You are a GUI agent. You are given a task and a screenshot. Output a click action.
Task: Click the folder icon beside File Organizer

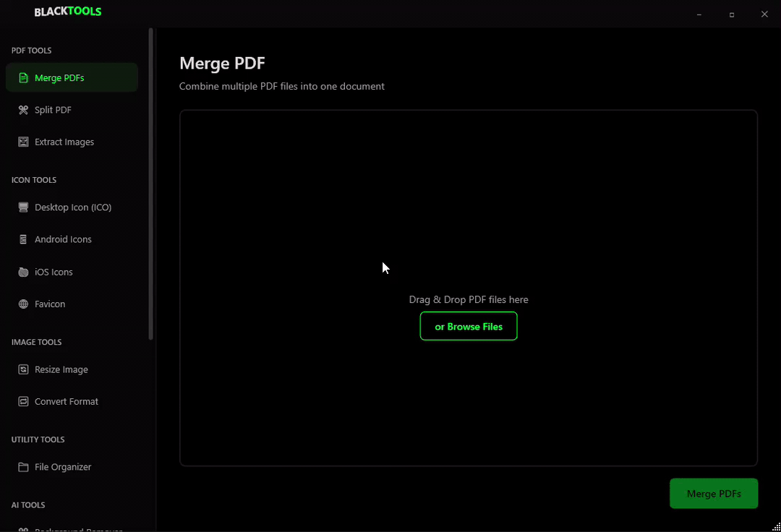23,467
